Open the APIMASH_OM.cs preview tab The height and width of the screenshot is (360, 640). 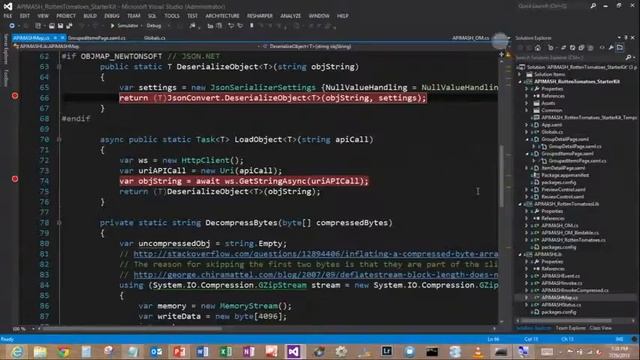[x=470, y=38]
